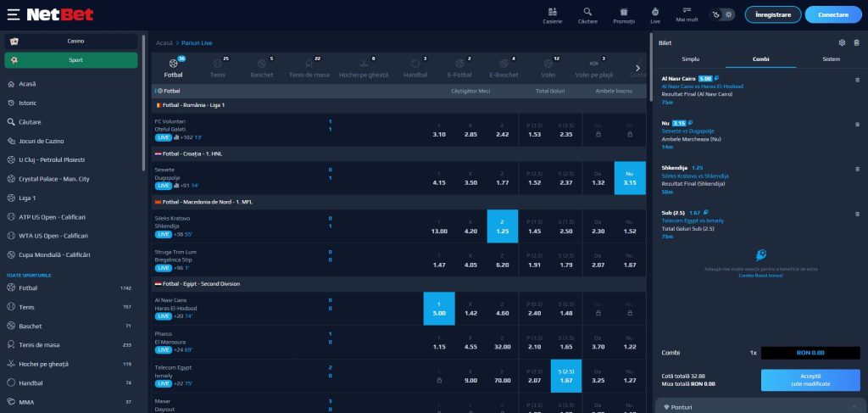Toggle the dark/light theme switch
This screenshot has width=868, height=413.
(722, 14)
